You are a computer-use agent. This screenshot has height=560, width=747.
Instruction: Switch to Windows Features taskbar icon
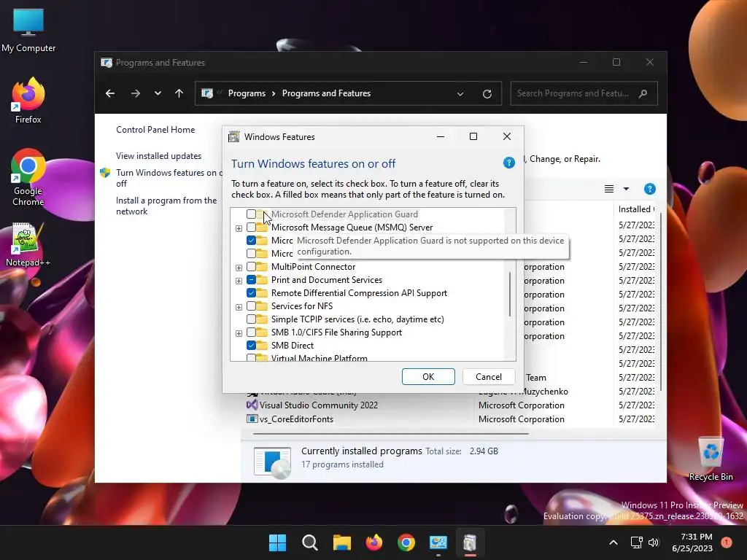pos(471,542)
